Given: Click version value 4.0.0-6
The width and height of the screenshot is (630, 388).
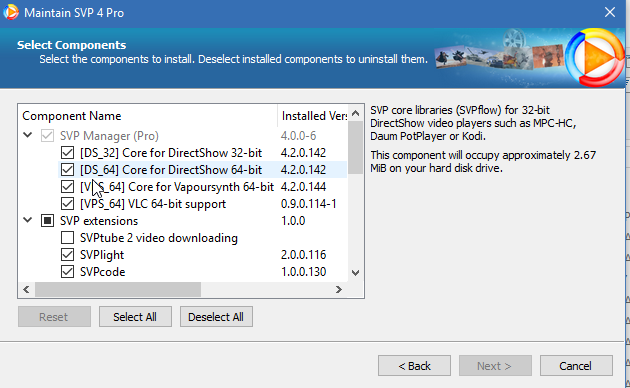Looking at the screenshot, I should [x=299, y=136].
